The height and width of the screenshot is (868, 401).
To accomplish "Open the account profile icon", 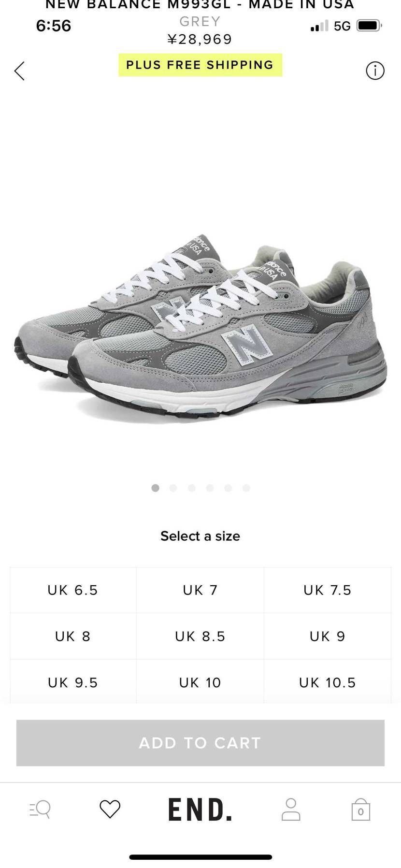I will tap(291, 809).
